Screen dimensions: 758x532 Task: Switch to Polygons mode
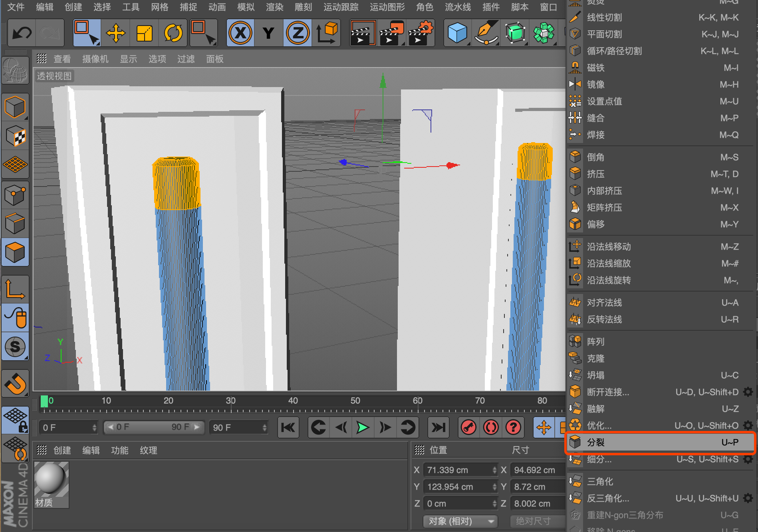coord(15,252)
